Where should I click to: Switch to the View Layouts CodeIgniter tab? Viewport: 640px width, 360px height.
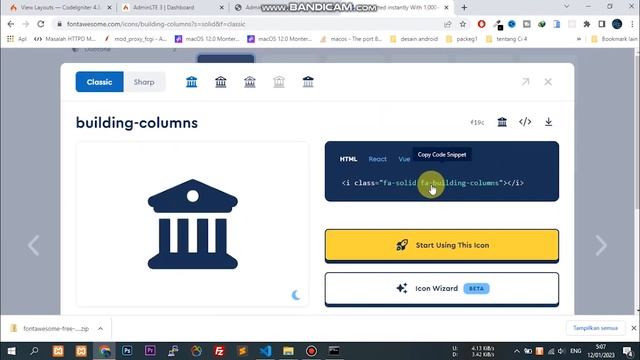(60, 7)
